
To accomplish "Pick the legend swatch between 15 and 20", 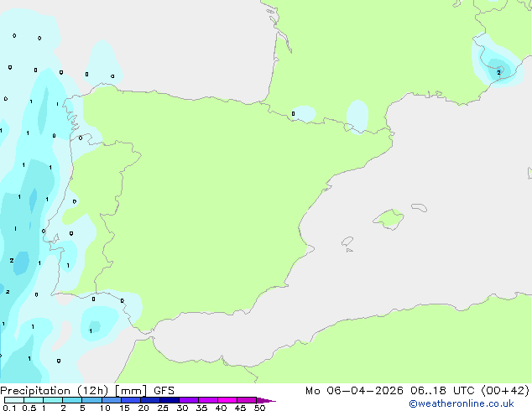I will (131, 400).
